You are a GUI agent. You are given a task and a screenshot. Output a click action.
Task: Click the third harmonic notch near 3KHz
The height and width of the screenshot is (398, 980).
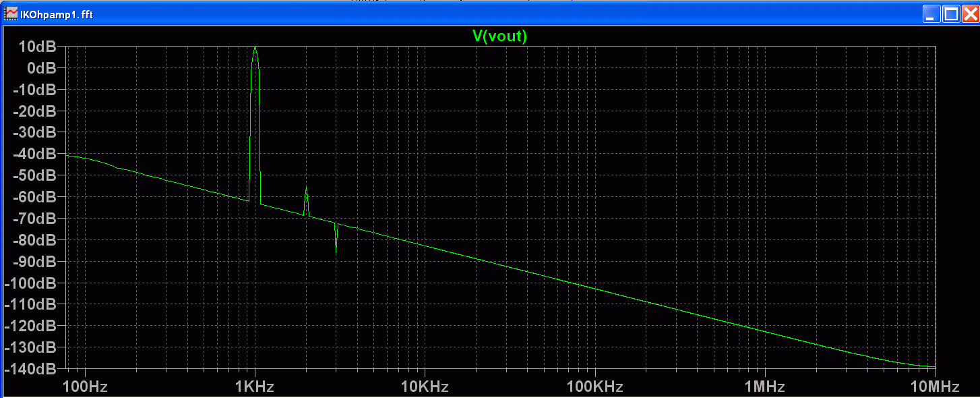coord(336,251)
